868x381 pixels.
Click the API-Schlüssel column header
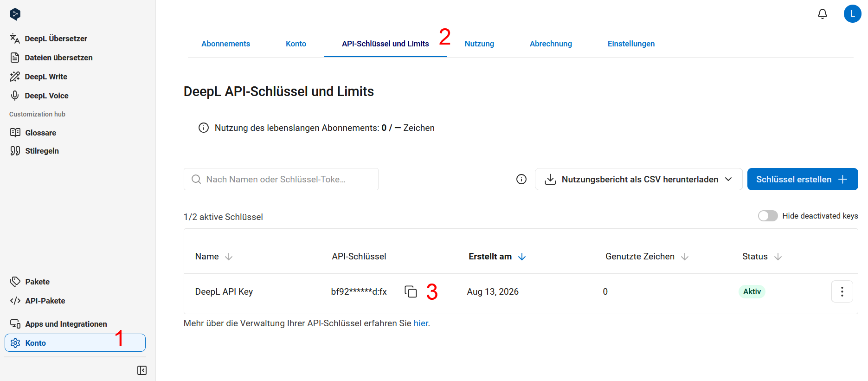point(359,257)
